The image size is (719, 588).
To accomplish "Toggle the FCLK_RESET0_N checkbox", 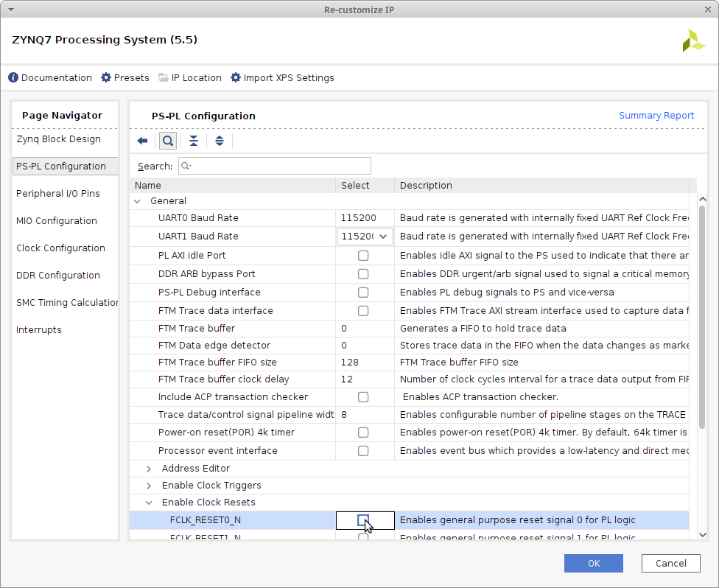I will coord(362,520).
